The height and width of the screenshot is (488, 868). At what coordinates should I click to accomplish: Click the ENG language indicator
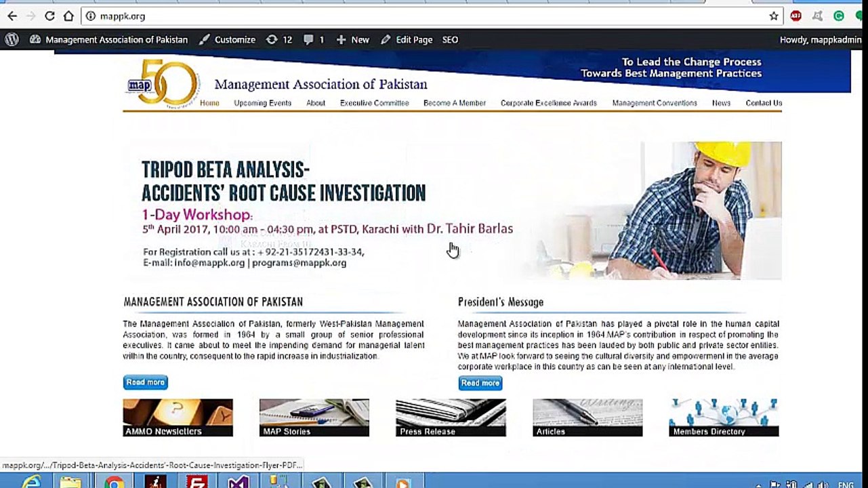(846, 485)
